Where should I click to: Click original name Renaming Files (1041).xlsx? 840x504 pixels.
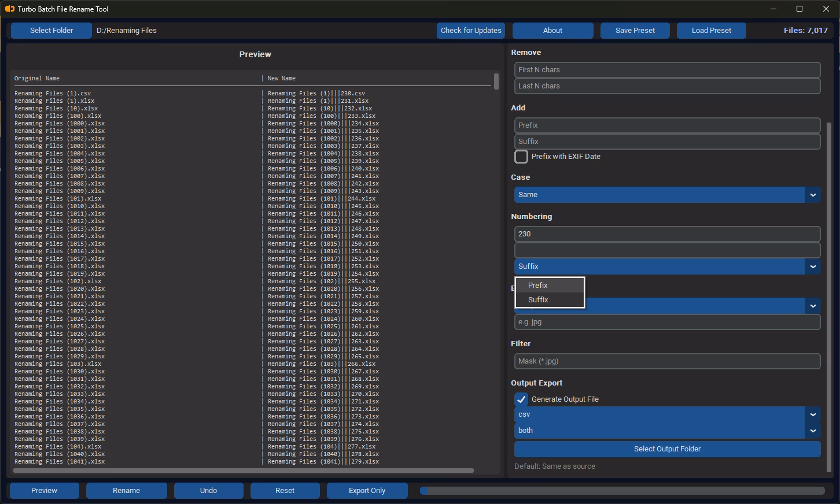(x=60, y=462)
